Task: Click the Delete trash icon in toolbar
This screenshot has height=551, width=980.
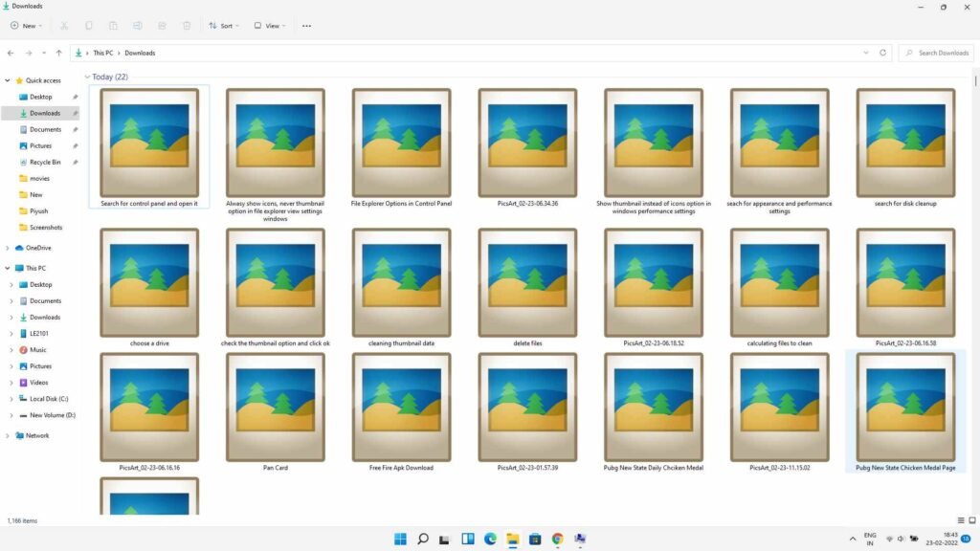Action: [187, 26]
